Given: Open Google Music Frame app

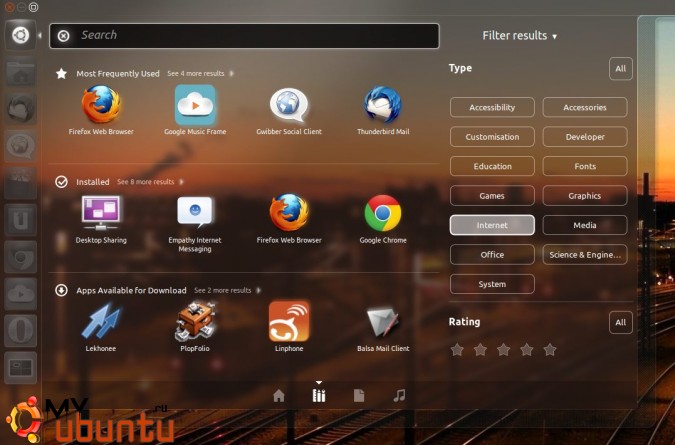Looking at the screenshot, I should click(x=195, y=106).
